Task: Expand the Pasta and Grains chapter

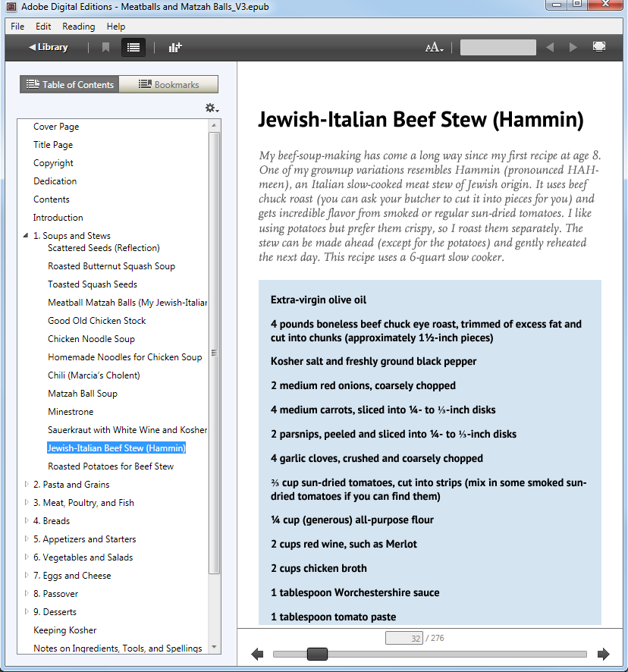Action: [x=27, y=485]
